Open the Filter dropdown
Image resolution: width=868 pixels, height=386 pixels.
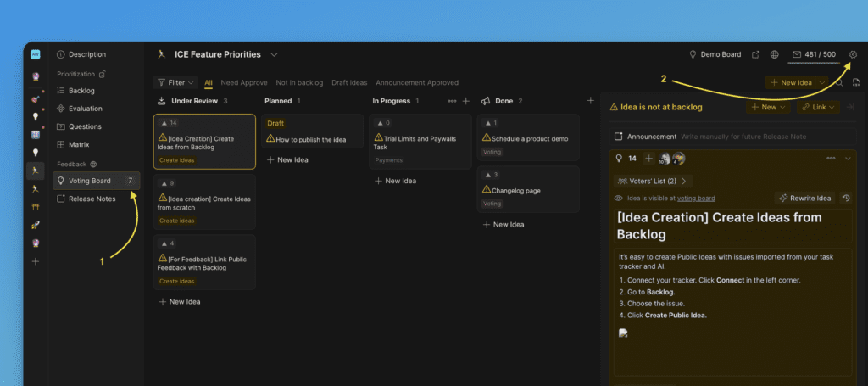(176, 82)
